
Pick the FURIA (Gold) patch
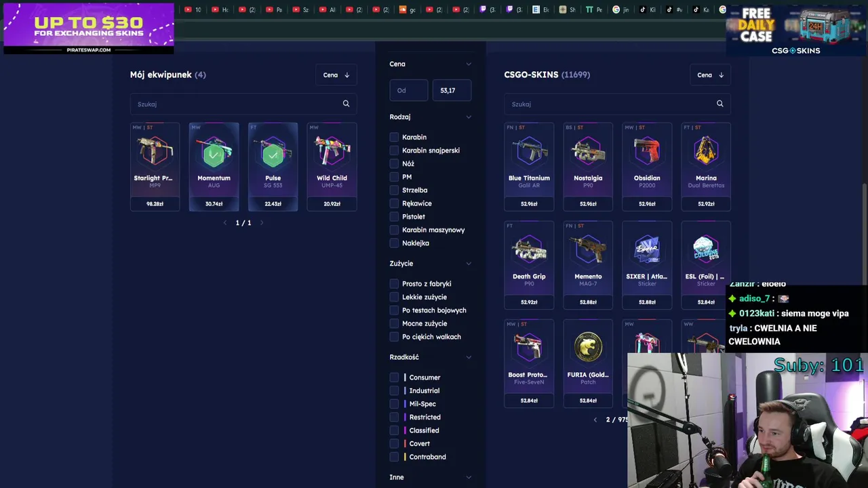tap(588, 363)
